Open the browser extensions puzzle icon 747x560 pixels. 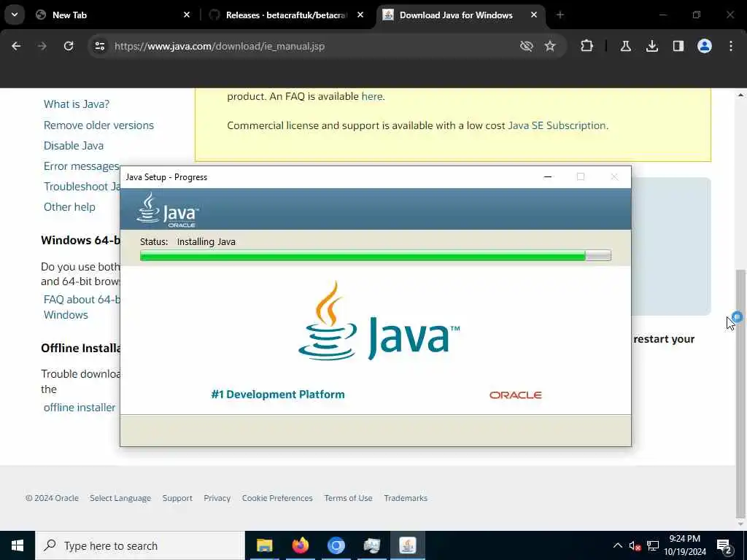tap(587, 46)
